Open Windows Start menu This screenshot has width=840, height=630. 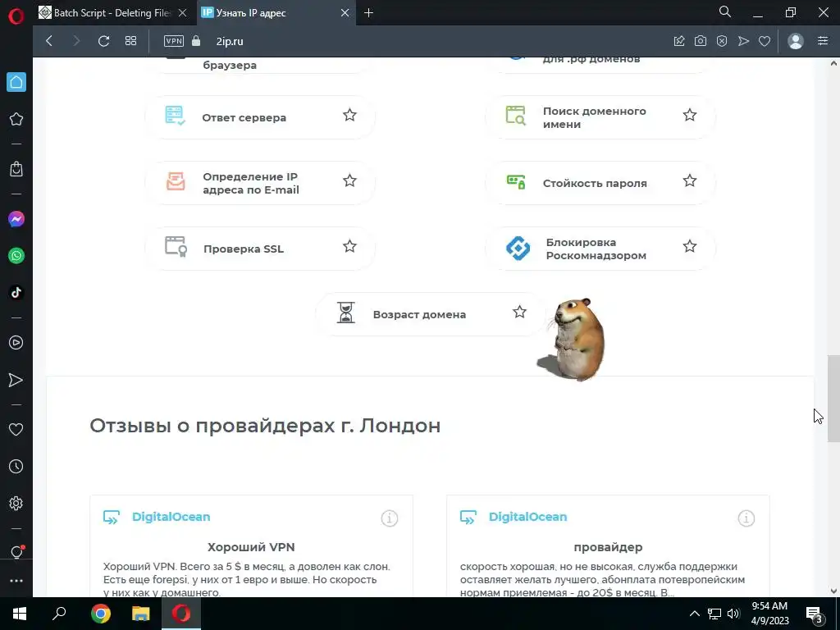pos(20,614)
